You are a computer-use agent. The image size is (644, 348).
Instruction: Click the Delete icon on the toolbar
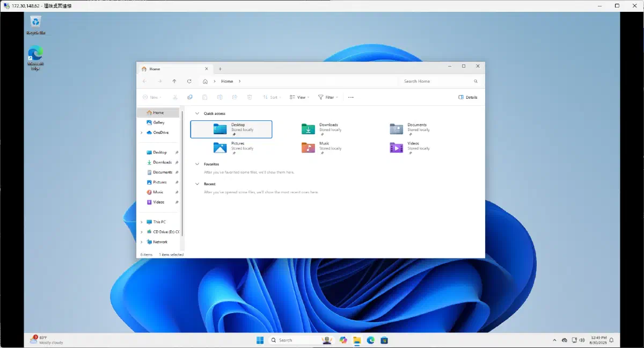coord(250,97)
